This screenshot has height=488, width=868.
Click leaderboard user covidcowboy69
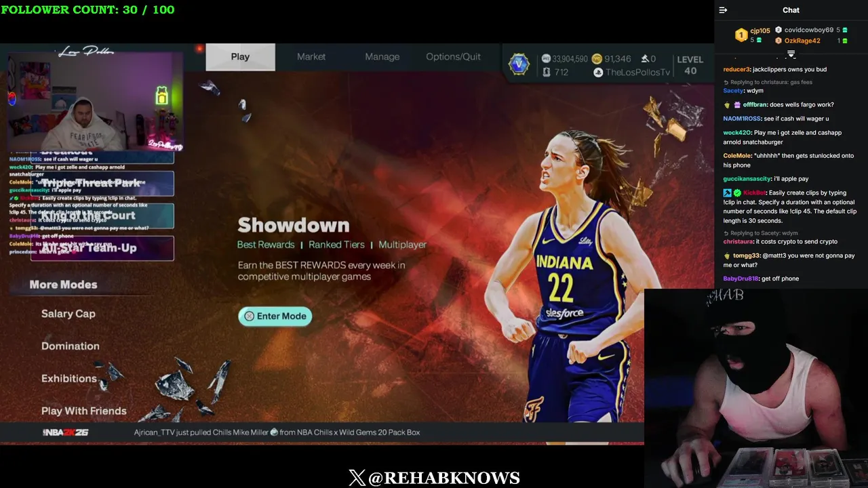[809, 30]
